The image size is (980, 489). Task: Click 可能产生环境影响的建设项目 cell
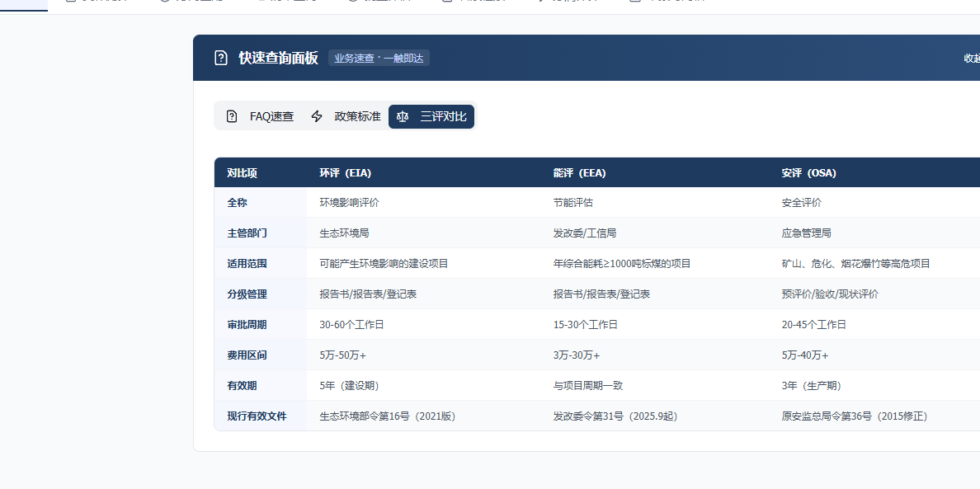tap(384, 264)
